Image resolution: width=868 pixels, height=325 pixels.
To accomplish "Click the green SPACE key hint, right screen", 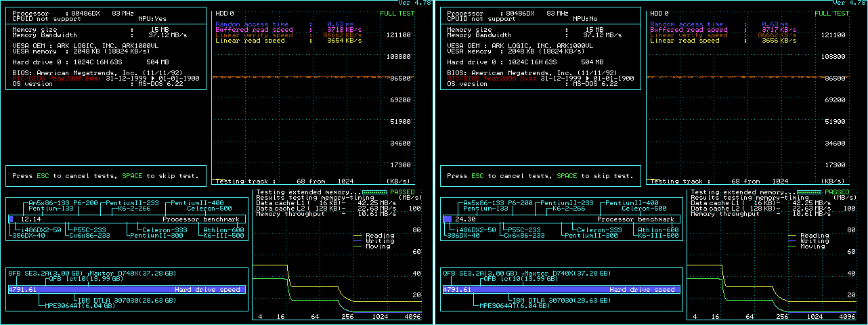I will point(567,176).
